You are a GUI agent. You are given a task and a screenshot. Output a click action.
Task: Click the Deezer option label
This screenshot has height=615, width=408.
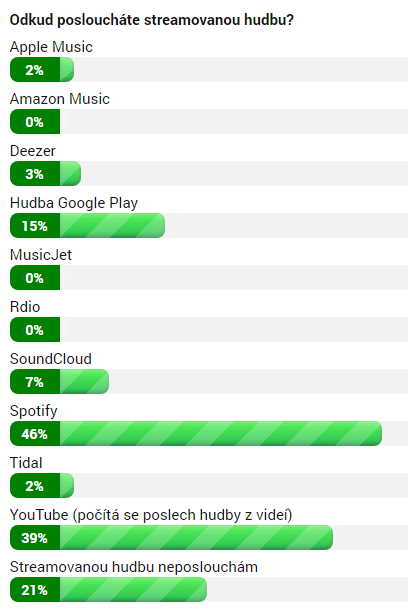pos(33,151)
